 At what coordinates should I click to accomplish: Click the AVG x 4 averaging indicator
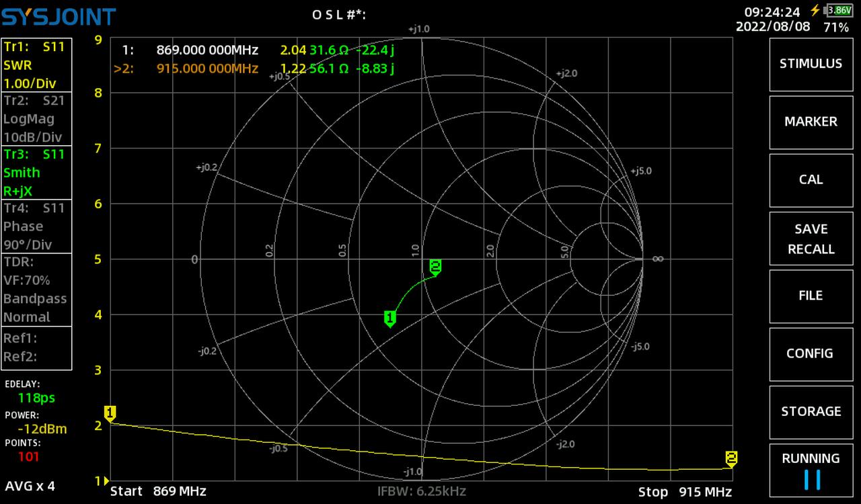(x=30, y=485)
